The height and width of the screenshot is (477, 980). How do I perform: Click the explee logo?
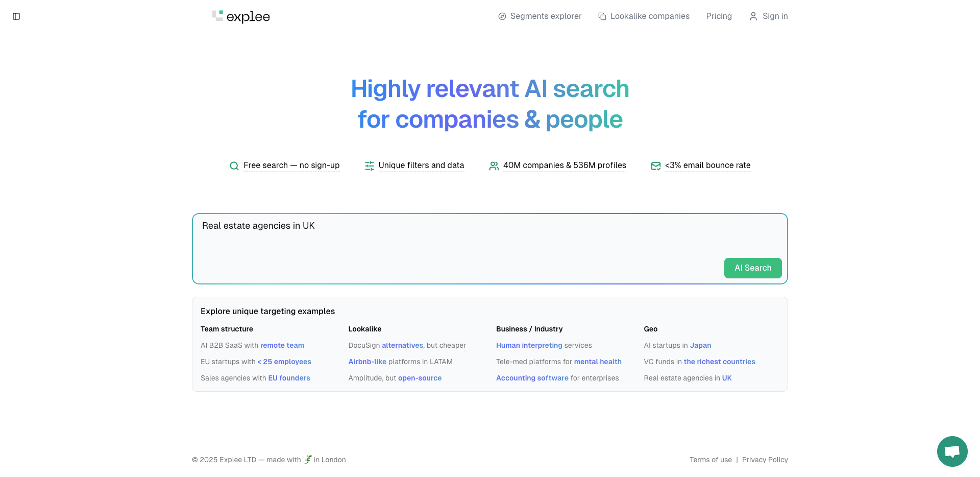coord(241,16)
